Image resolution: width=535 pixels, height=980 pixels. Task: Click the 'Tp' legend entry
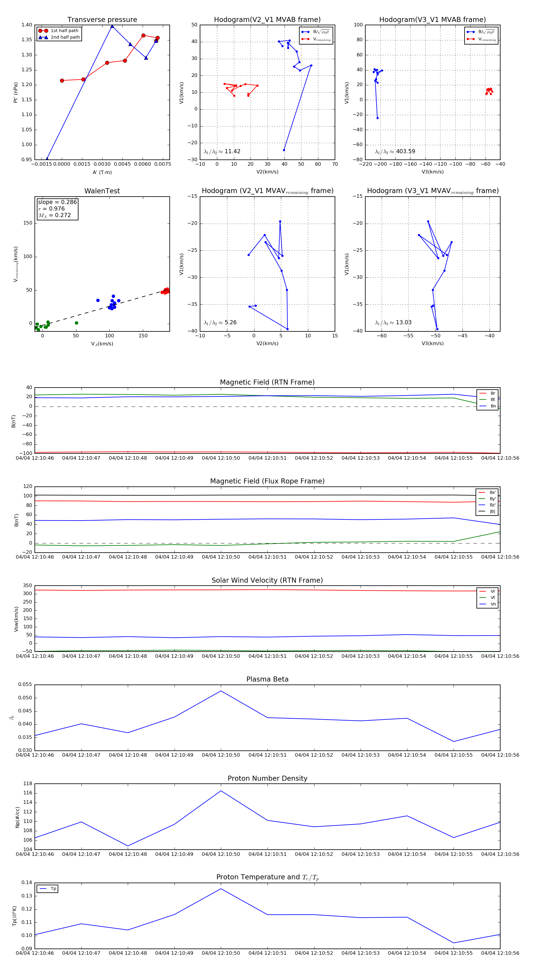48,889
